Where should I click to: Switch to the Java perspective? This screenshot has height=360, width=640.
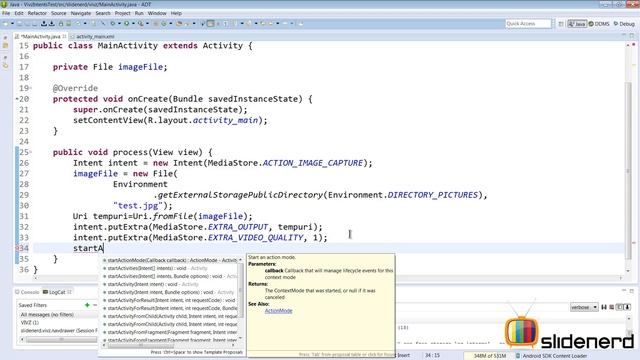(x=577, y=24)
